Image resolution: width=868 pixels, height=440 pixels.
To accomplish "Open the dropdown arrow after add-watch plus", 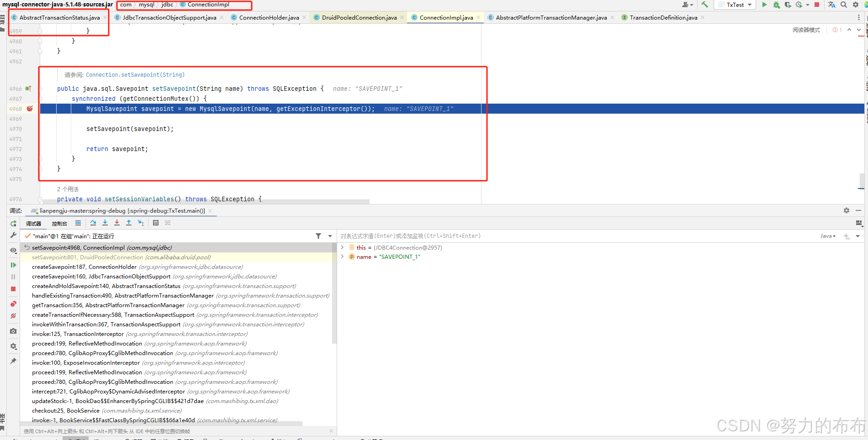I will point(857,236).
